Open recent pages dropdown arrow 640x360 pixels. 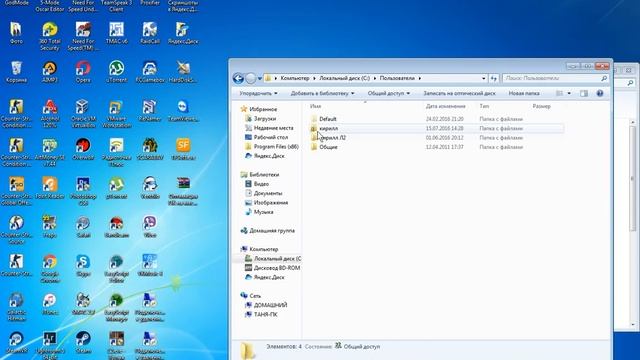tap(260, 78)
